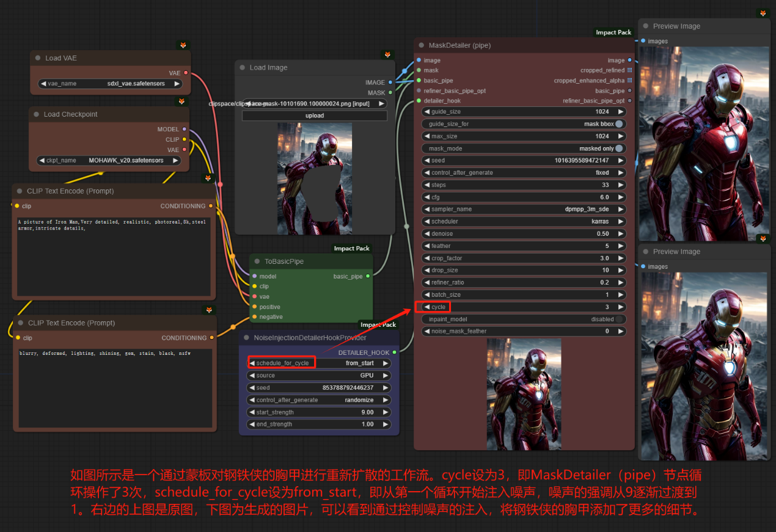Open the scheduler dropdown showing karras
The height and width of the screenshot is (532, 776).
(x=524, y=221)
